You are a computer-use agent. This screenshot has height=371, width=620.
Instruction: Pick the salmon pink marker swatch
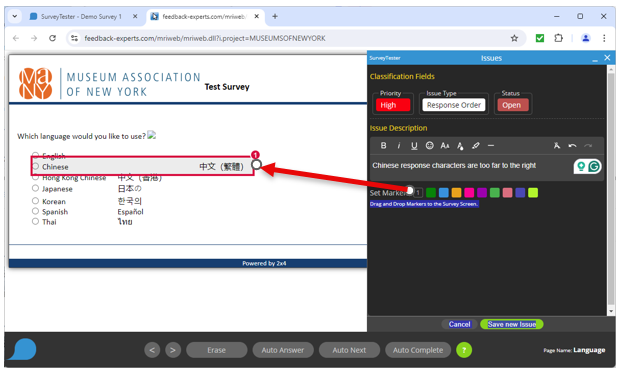[507, 193]
